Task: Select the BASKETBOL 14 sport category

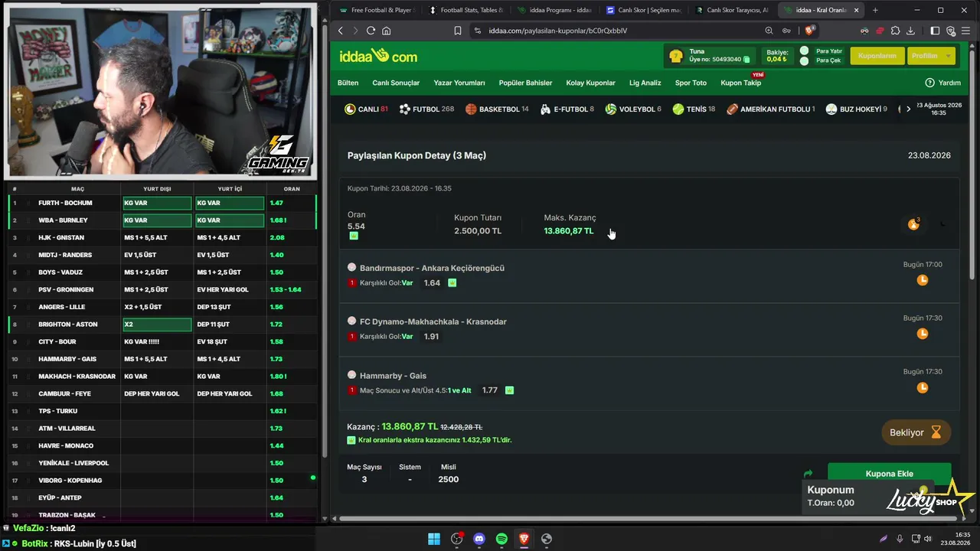Action: pyautogui.click(x=497, y=109)
